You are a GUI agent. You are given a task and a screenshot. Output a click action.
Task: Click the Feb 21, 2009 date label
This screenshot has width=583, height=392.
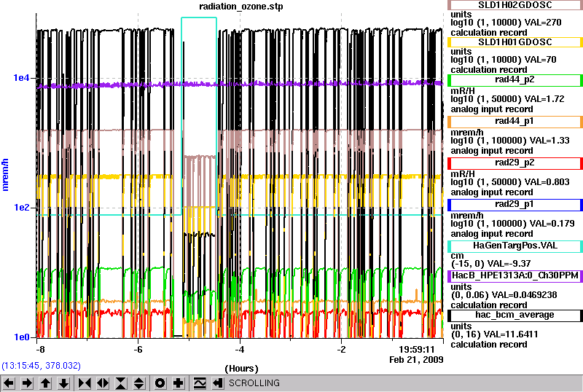tap(416, 360)
